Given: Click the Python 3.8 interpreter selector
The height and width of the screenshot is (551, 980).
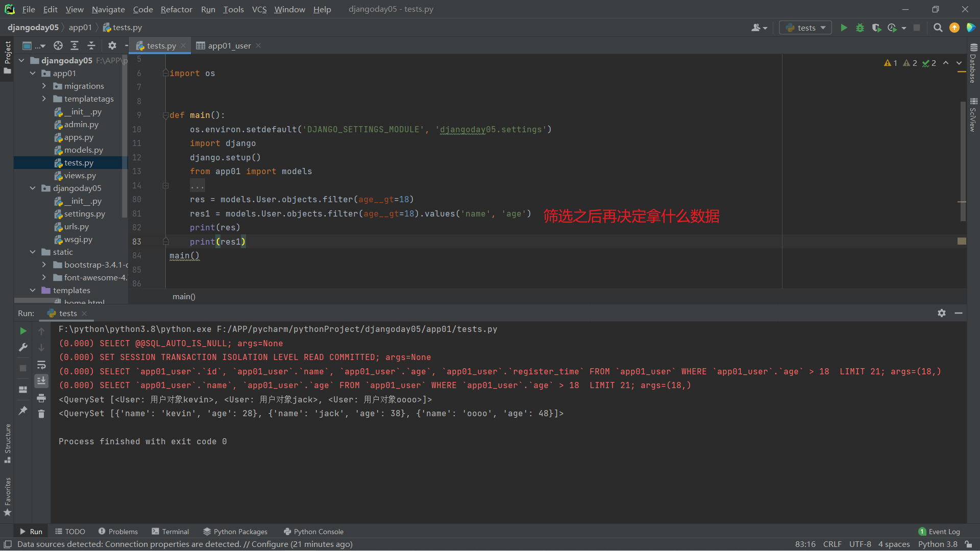Looking at the screenshot, I should click(x=938, y=544).
